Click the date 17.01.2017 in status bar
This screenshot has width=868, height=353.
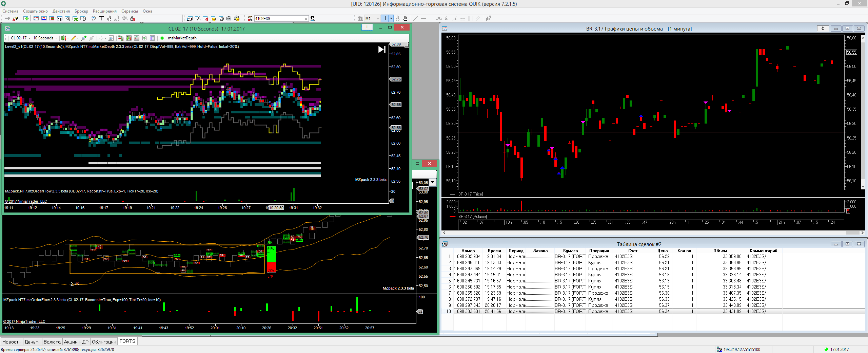840,349
